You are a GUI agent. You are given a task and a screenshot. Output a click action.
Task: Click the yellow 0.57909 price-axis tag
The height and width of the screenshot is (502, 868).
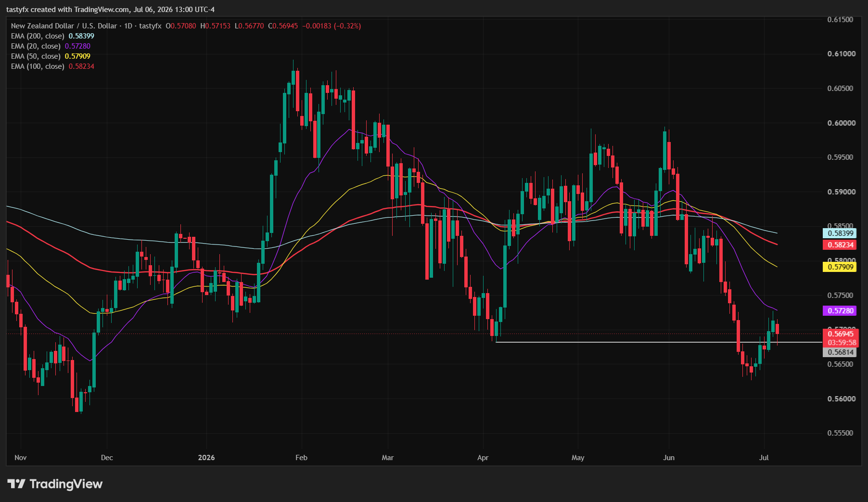point(840,267)
